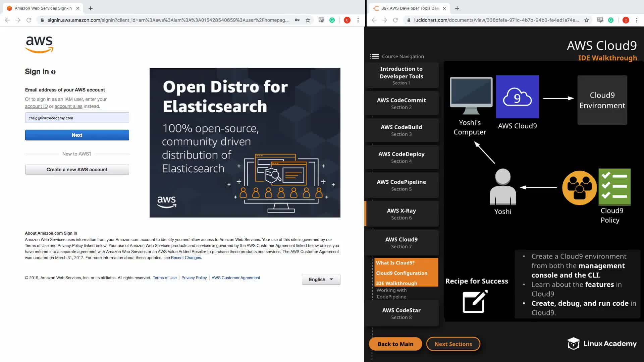644x362 pixels.
Task: Select the Cloud9 Configuration lesson item
Action: tap(401, 273)
